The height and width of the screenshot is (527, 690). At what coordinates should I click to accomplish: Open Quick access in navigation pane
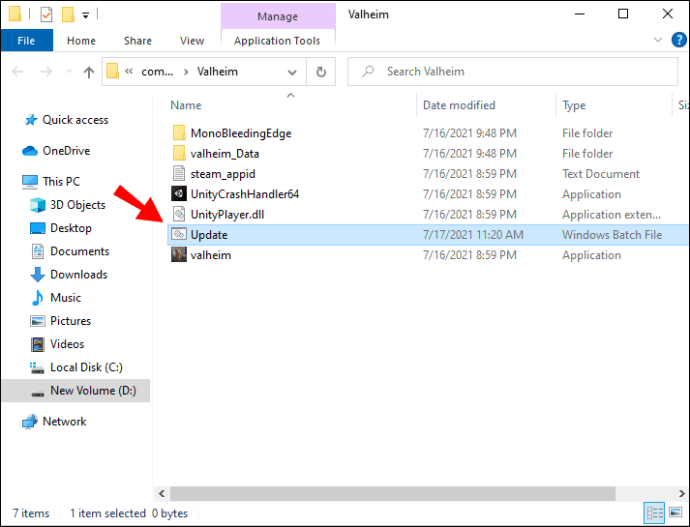[75, 120]
